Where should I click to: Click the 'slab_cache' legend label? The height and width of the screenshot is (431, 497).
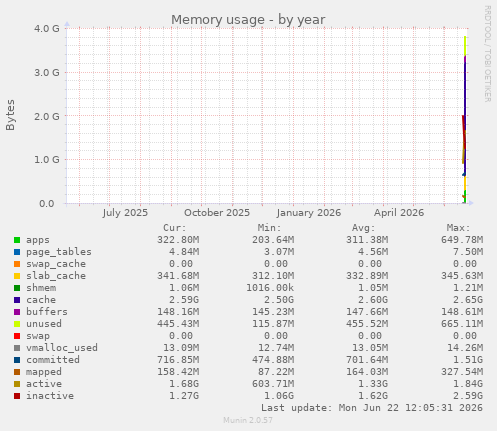(x=56, y=276)
